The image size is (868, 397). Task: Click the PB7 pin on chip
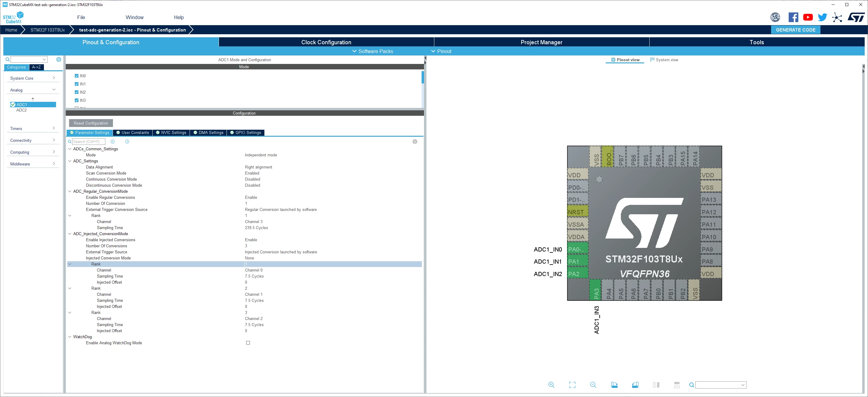pyautogui.click(x=620, y=156)
